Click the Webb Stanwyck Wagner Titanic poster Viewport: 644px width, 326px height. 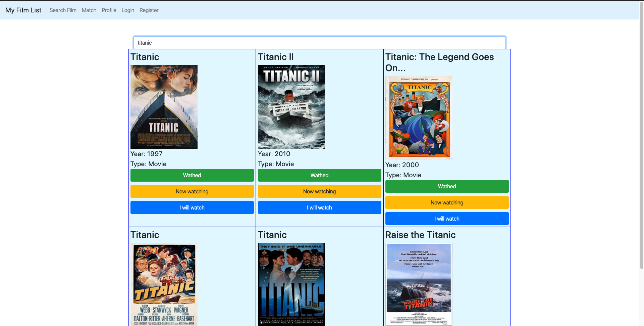164,284
